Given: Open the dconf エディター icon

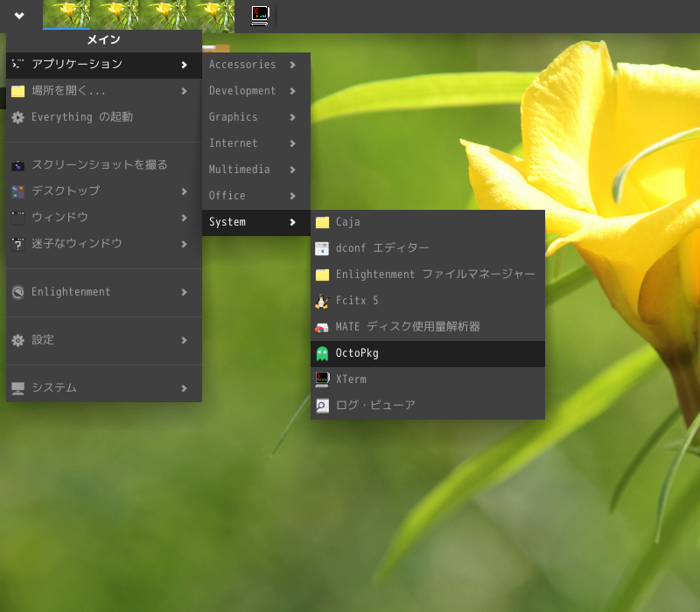Looking at the screenshot, I should (322, 248).
